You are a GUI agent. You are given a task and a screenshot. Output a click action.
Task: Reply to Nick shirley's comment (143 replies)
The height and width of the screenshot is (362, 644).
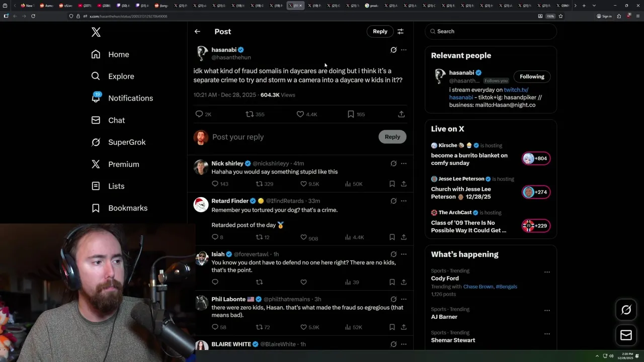pyautogui.click(x=215, y=184)
